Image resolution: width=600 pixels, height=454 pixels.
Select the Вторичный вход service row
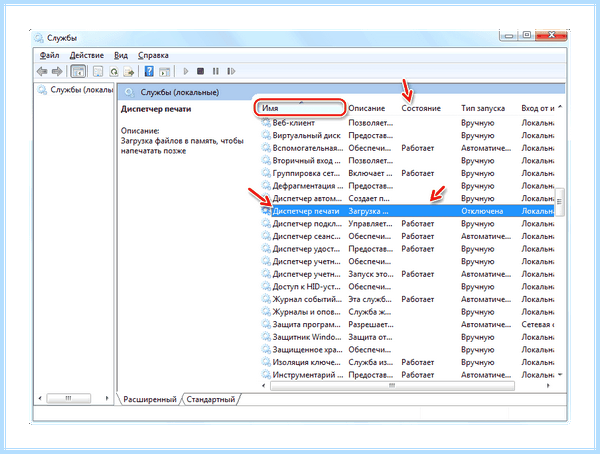tap(407, 161)
